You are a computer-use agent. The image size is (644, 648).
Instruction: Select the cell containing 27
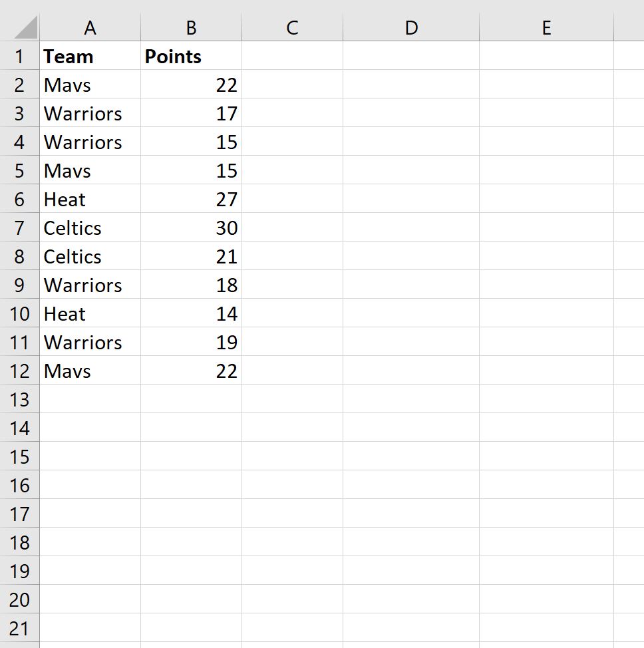(x=192, y=199)
